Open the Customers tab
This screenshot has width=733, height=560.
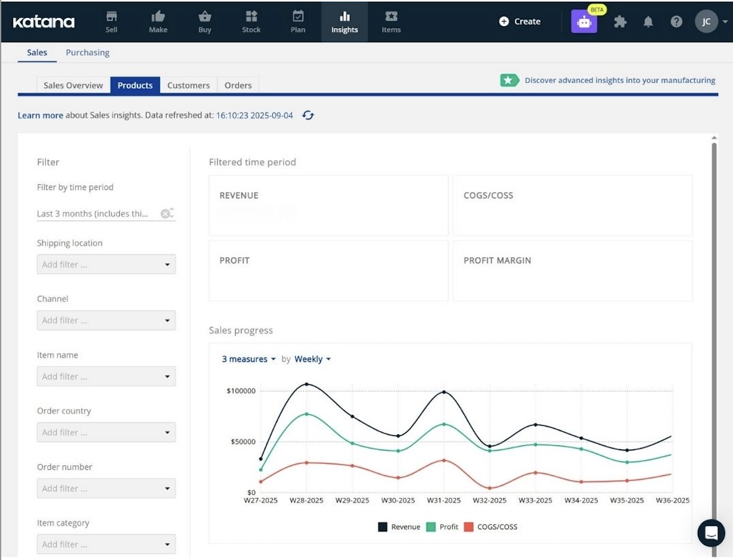pyautogui.click(x=188, y=85)
